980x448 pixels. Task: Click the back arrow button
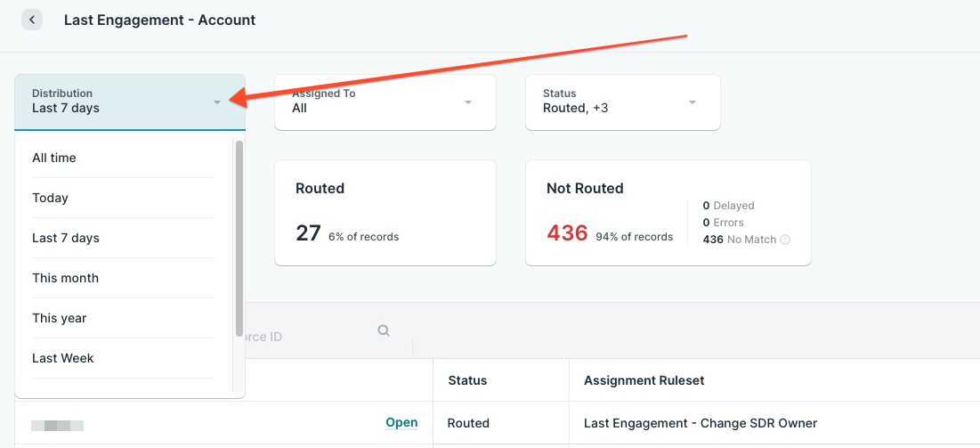tap(32, 20)
